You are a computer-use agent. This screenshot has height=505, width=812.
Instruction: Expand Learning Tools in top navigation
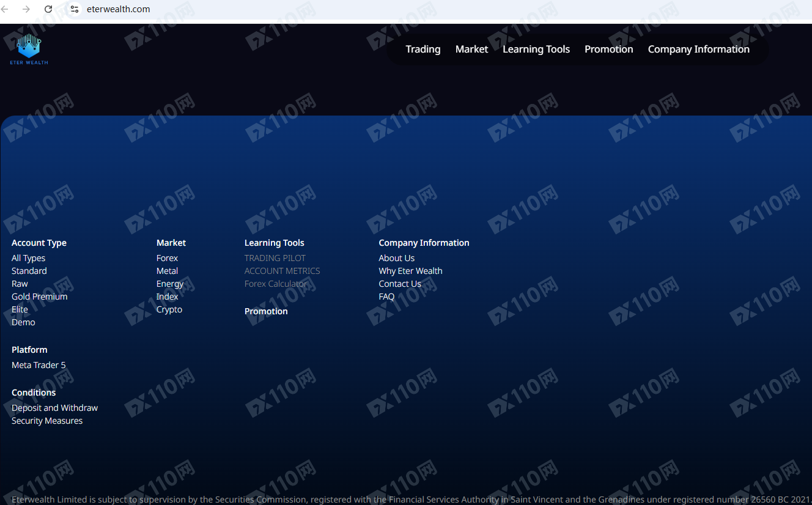point(536,49)
